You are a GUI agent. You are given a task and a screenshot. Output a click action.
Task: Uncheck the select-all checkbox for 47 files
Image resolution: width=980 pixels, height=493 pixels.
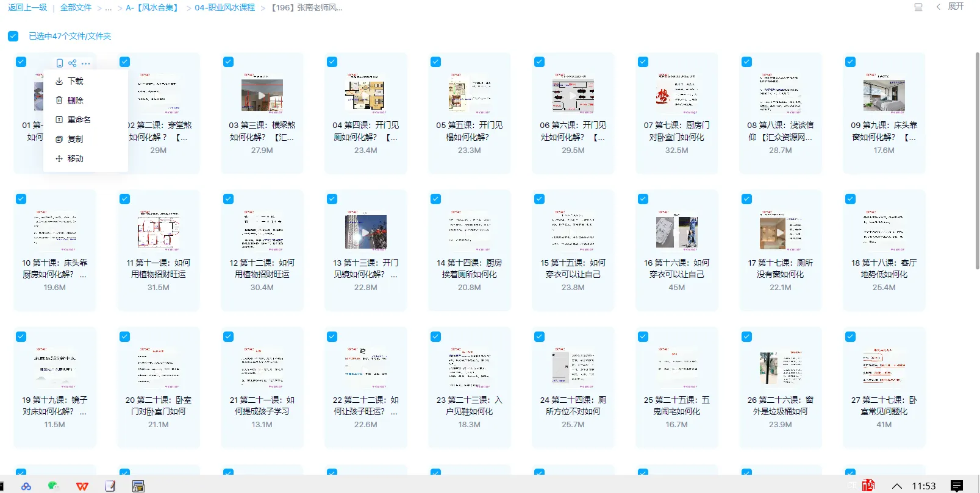click(x=13, y=37)
